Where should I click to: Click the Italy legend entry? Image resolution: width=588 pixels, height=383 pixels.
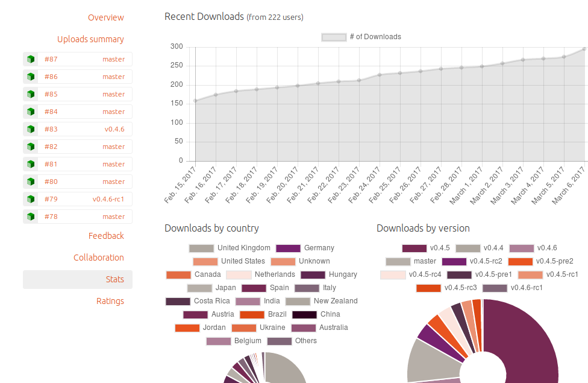click(315, 288)
